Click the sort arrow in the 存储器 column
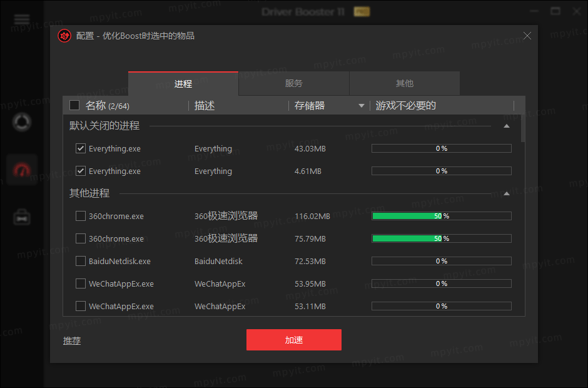 361,106
